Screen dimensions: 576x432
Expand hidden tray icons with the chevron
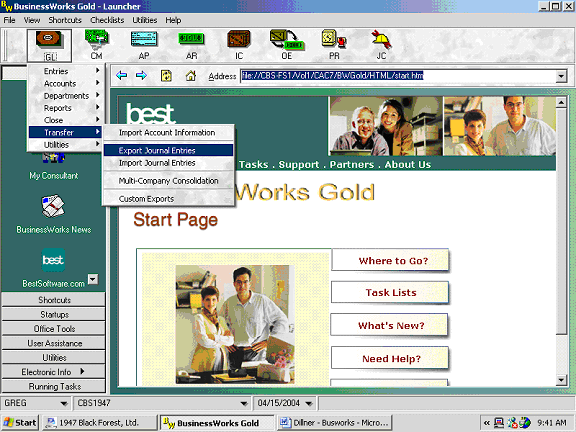487,423
